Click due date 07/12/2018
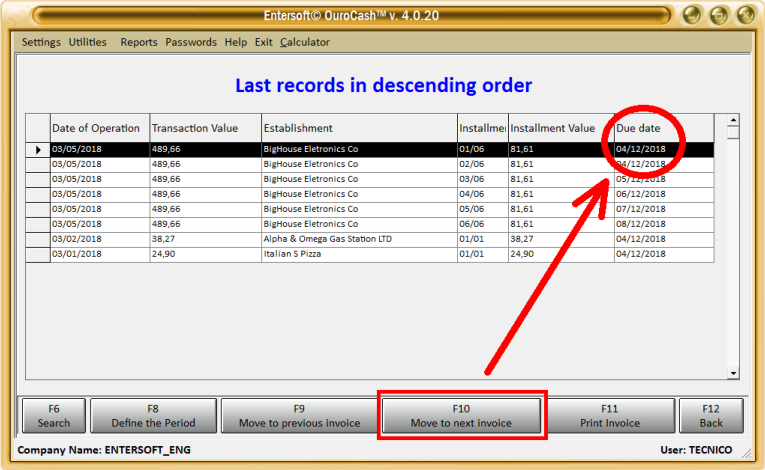This screenshot has height=470, width=765. tap(664, 209)
